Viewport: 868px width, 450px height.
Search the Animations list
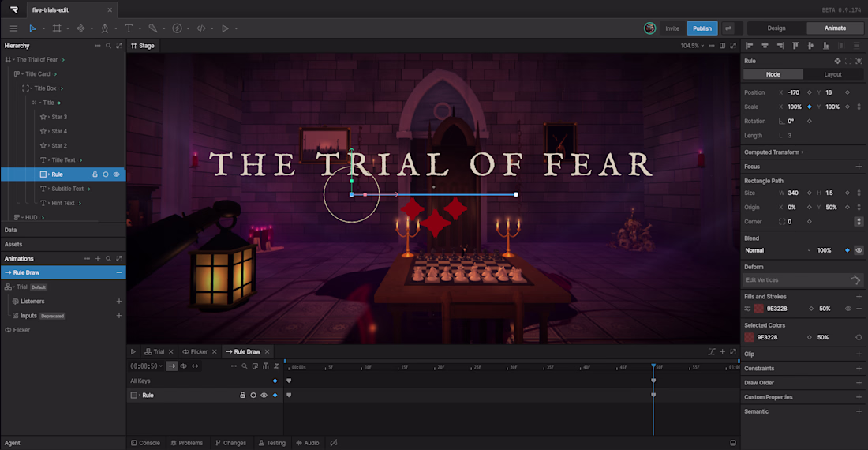coord(109,258)
